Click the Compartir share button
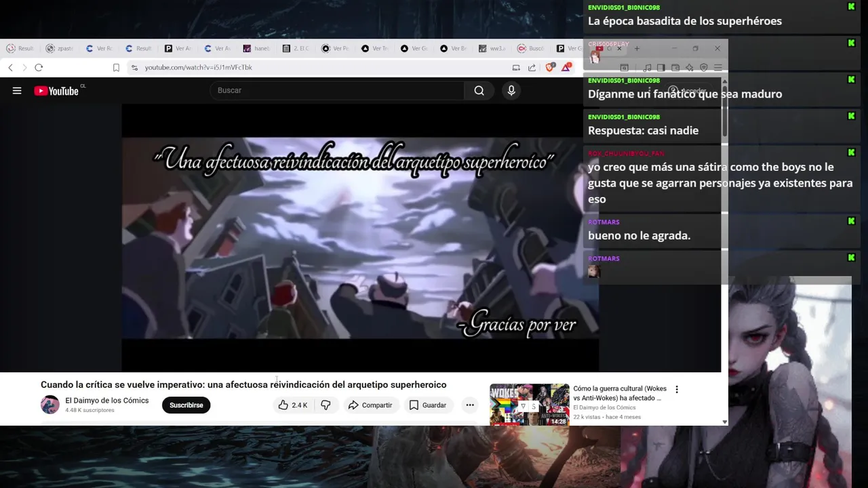 370,405
